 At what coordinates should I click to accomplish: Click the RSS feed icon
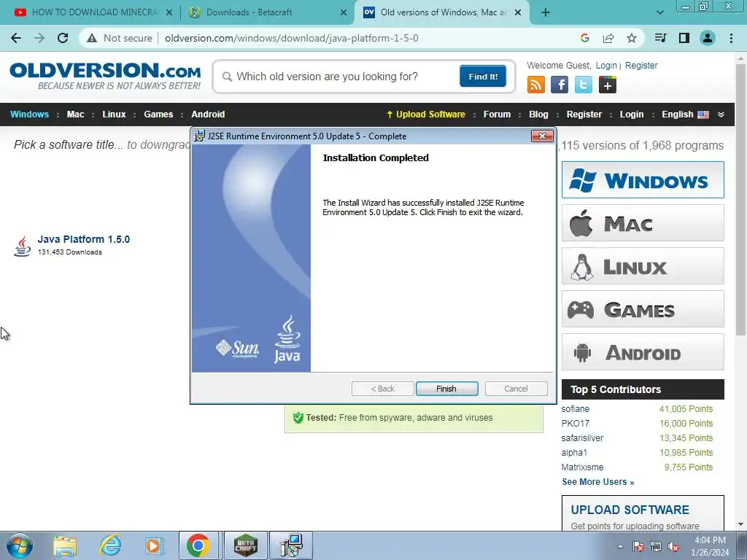pyautogui.click(x=536, y=85)
